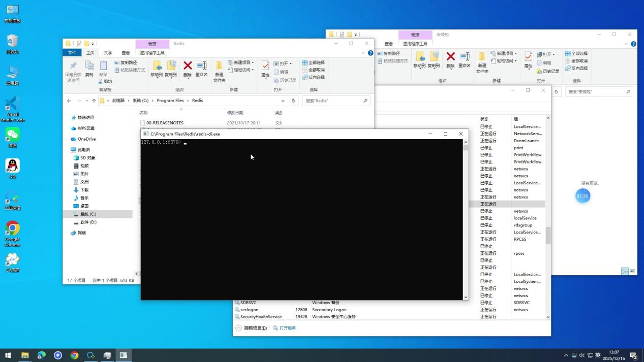Viewport: 644px width, 362px height.
Task: Click the 删除 (Delete) icon in the Redis window ribbon
Action: tap(188, 68)
